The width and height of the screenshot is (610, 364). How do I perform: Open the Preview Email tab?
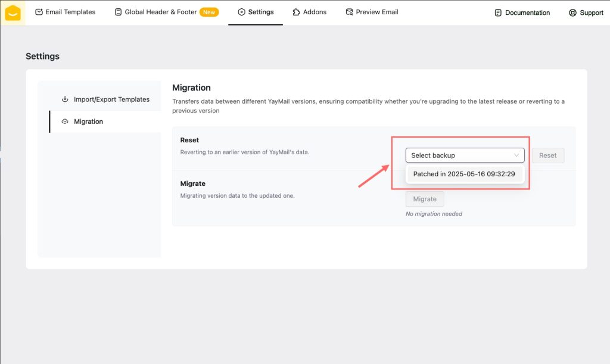click(372, 12)
